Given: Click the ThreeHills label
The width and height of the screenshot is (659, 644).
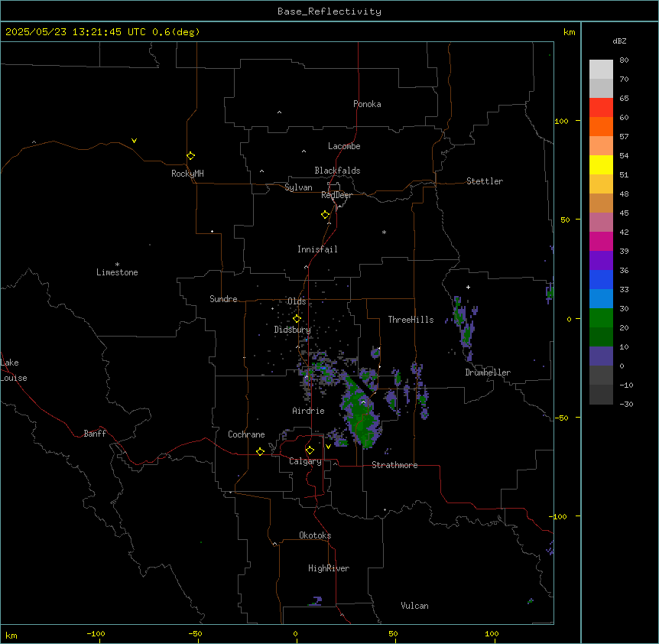Looking at the screenshot, I should coord(411,320).
